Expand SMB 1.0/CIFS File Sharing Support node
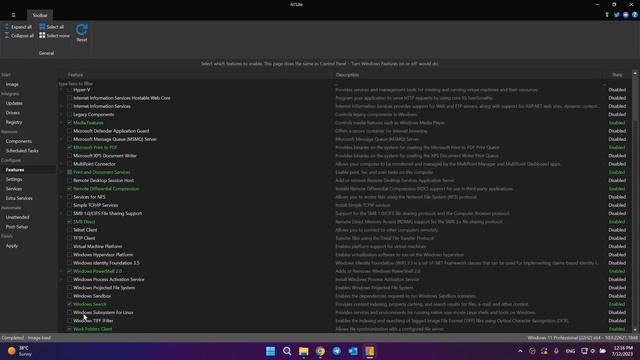Viewport: 640px width, 360px height. tap(62, 213)
